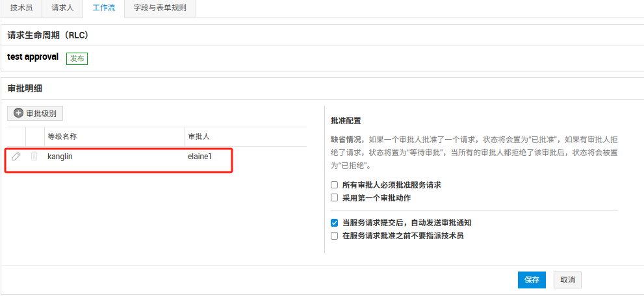
Task: Open the 请求人 tab
Action: pyautogui.click(x=62, y=8)
